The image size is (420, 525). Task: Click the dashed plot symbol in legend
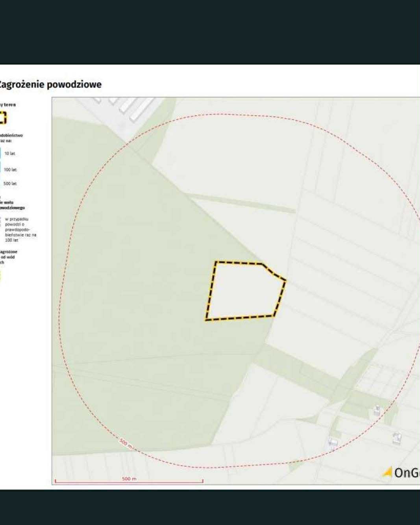(x=3, y=118)
